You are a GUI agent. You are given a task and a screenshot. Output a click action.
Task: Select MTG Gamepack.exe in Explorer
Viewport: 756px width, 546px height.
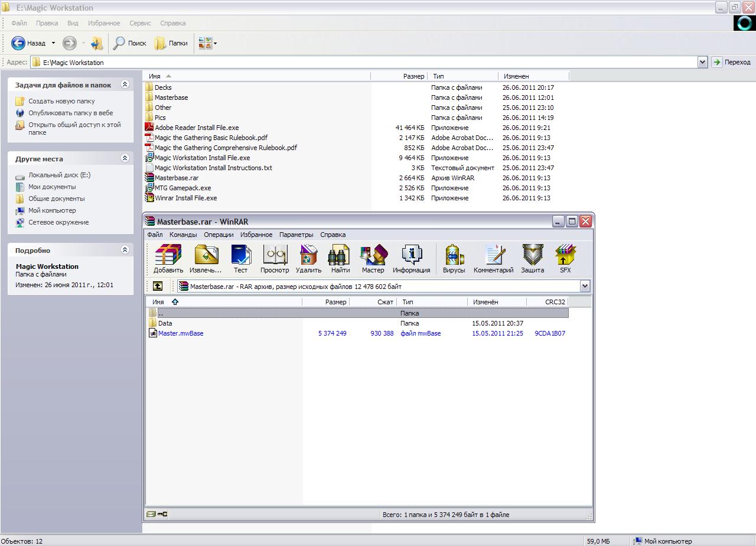178,188
